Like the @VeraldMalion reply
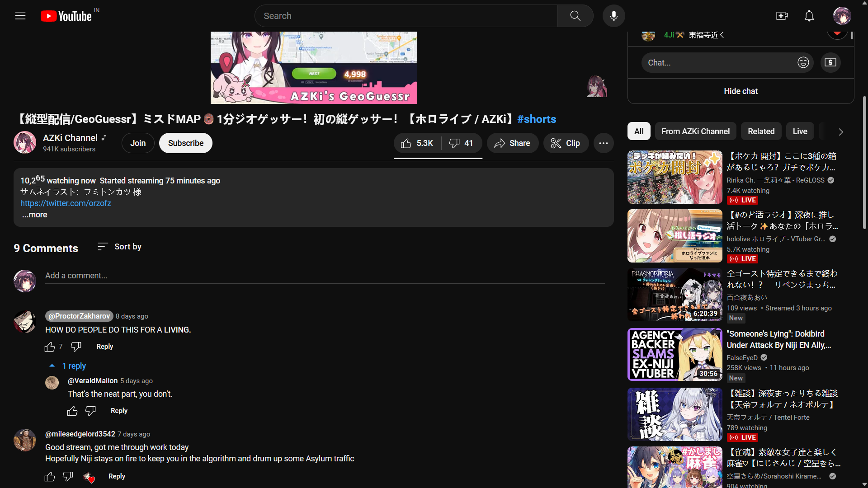The height and width of the screenshot is (488, 868). [x=72, y=411]
